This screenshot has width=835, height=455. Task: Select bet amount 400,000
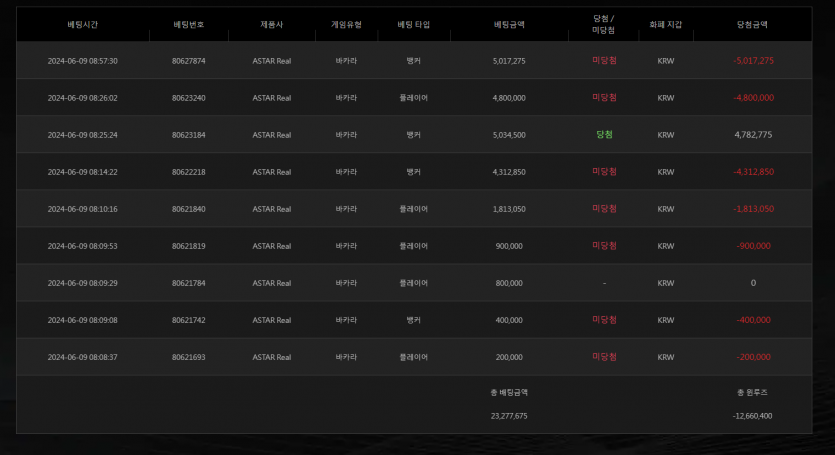(509, 320)
